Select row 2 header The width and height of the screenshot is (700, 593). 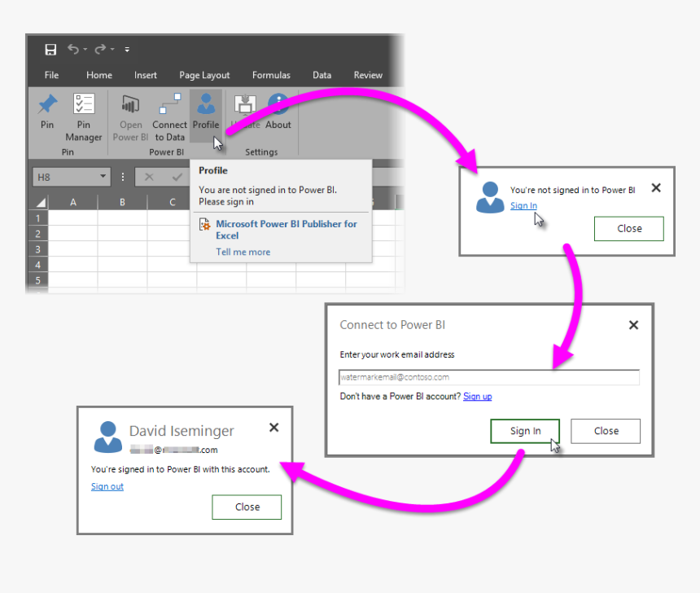pyautogui.click(x=38, y=234)
